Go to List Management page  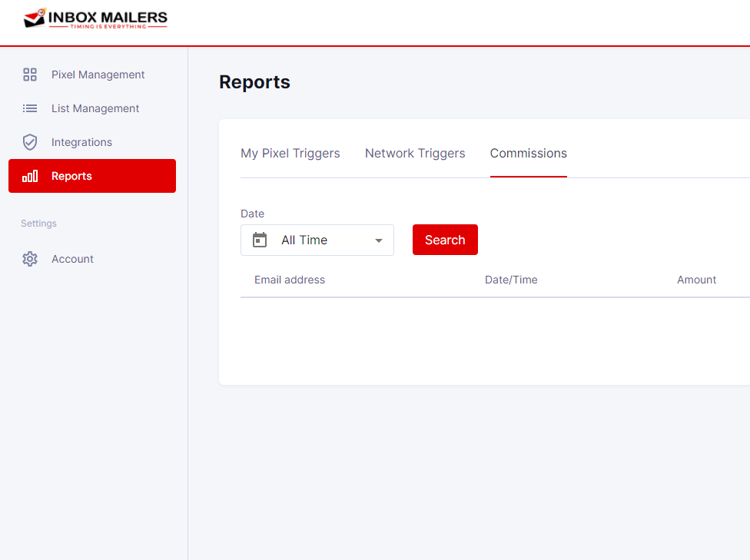[x=95, y=108]
